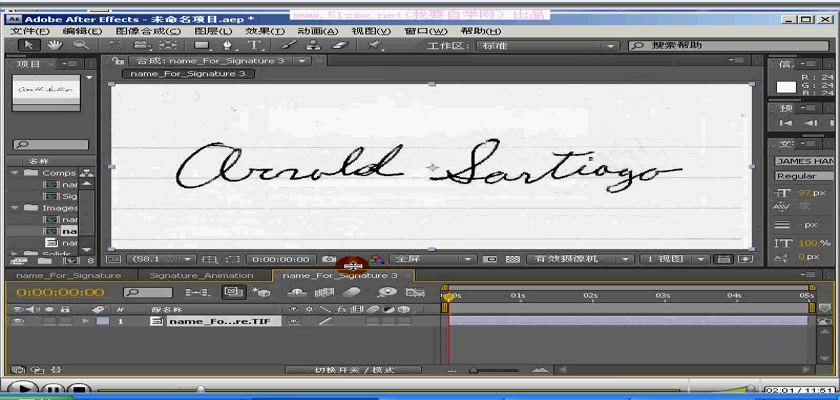
Task: Collapse the Comps folder in project panel
Action: pos(14,173)
